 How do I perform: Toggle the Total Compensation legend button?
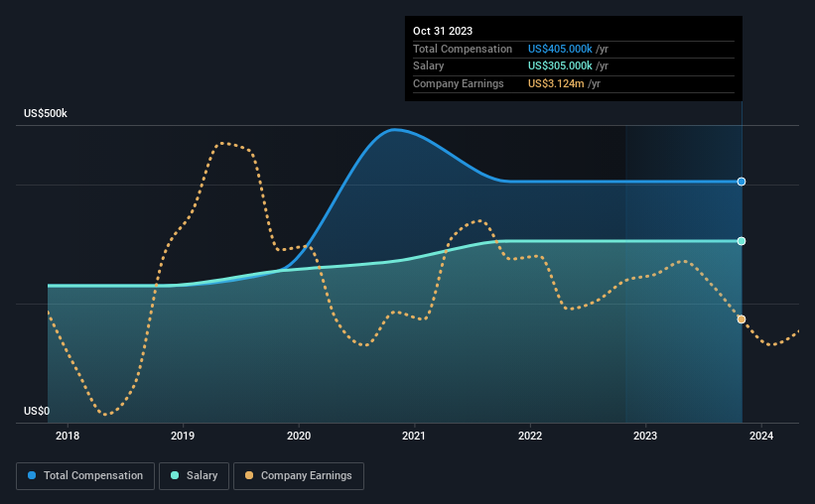[x=85, y=476]
